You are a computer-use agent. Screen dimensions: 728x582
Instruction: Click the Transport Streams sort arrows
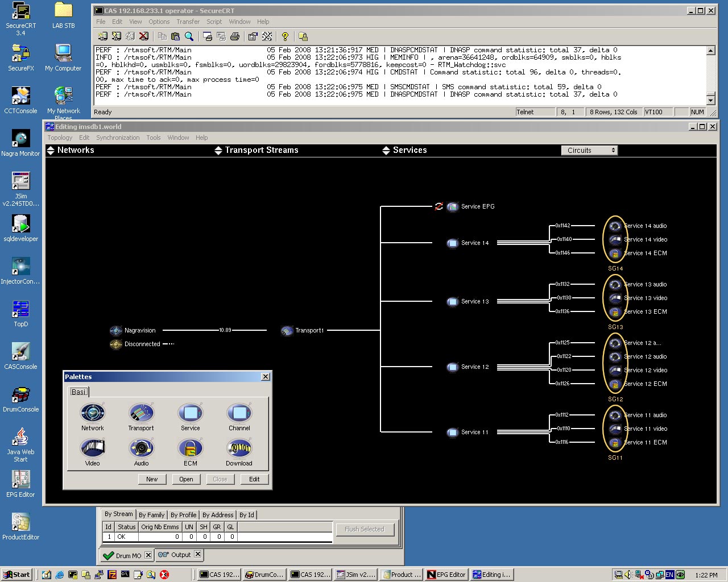pyautogui.click(x=218, y=150)
